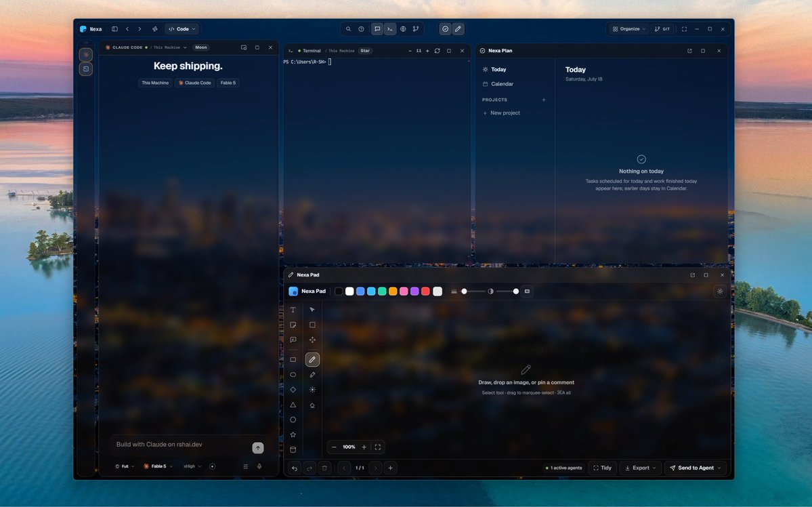Open the xHigh effort dropdown
Viewport: 812px width, 507px height.
click(x=192, y=466)
